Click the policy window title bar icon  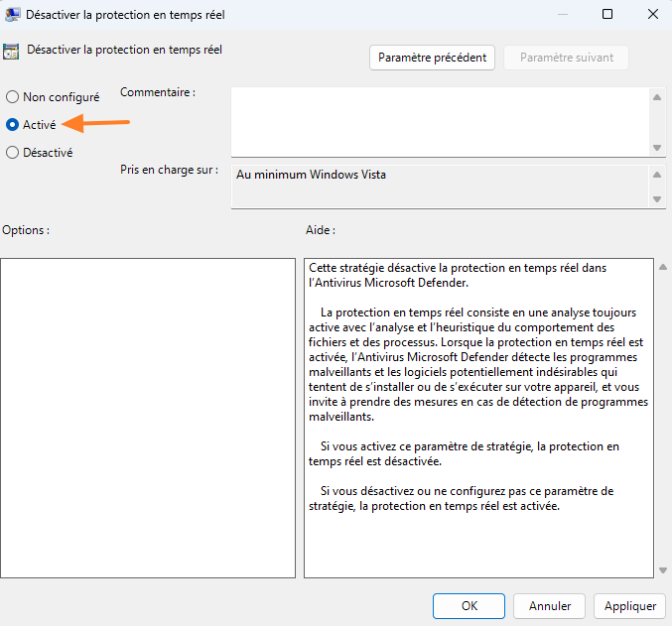[x=13, y=14]
